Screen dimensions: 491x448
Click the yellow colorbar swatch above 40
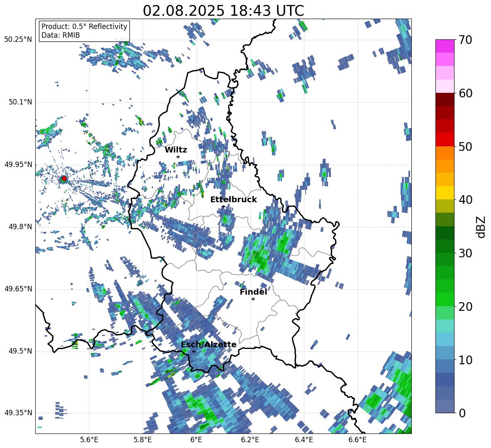445,193
